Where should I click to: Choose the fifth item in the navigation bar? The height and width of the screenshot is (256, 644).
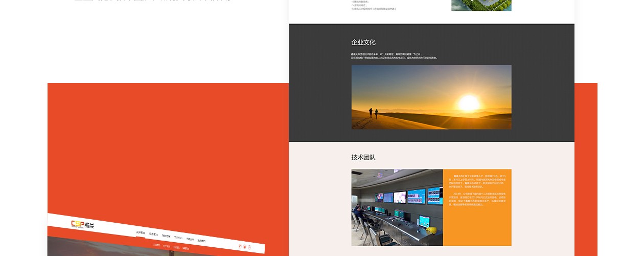tap(190, 239)
